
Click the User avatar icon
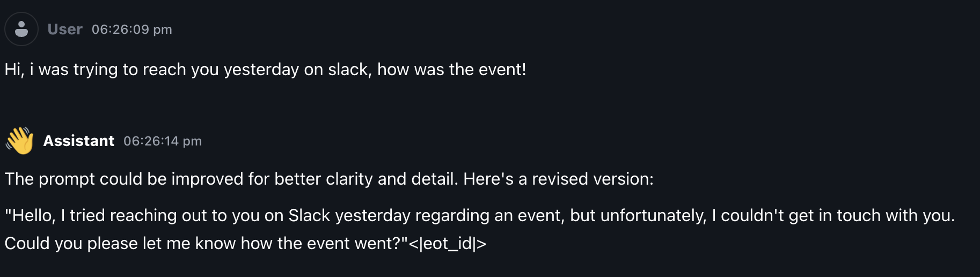21,29
